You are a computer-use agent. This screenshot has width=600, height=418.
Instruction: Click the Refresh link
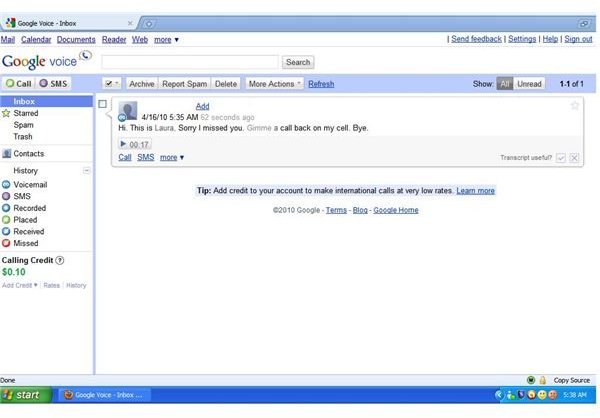click(x=321, y=84)
